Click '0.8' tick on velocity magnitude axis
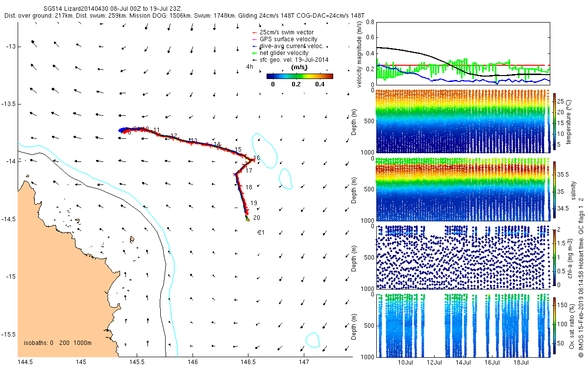 [x=369, y=22]
